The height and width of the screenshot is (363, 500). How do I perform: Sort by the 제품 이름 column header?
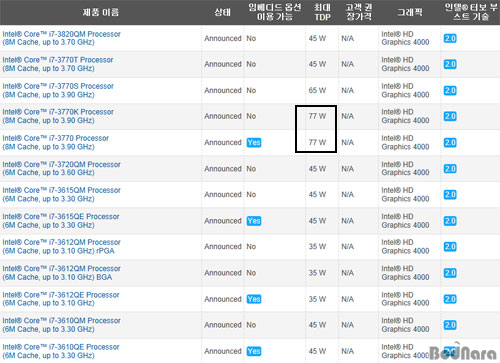[x=101, y=12]
